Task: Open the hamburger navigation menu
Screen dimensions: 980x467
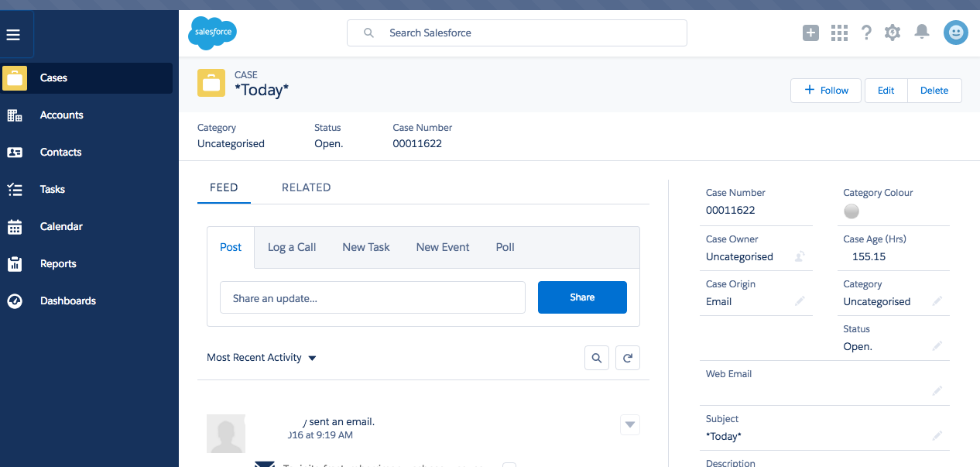Action: [x=13, y=35]
